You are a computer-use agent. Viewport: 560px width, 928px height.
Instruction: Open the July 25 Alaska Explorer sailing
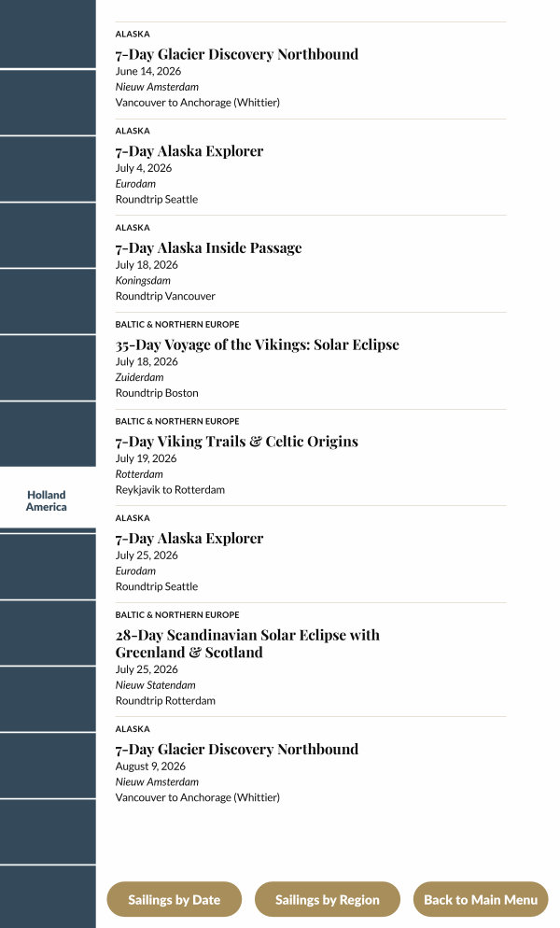click(x=189, y=539)
